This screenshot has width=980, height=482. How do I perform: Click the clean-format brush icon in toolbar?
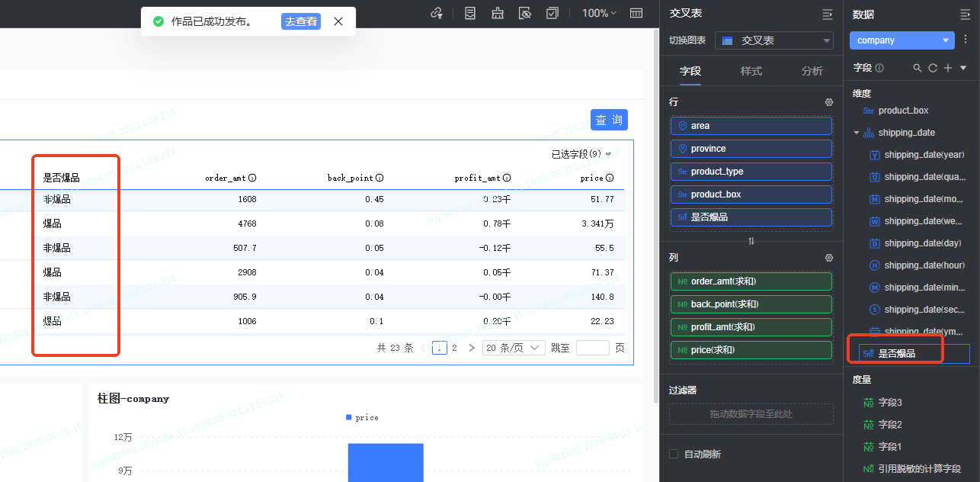498,13
